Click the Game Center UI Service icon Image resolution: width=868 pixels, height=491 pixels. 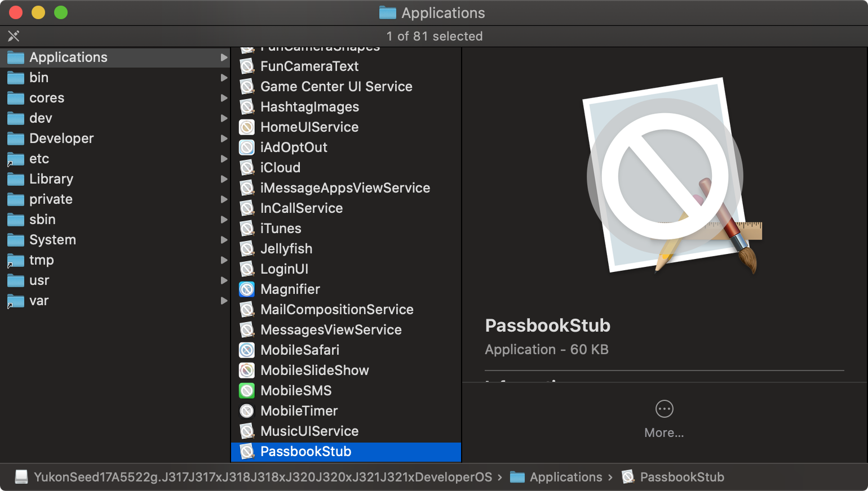(x=247, y=87)
